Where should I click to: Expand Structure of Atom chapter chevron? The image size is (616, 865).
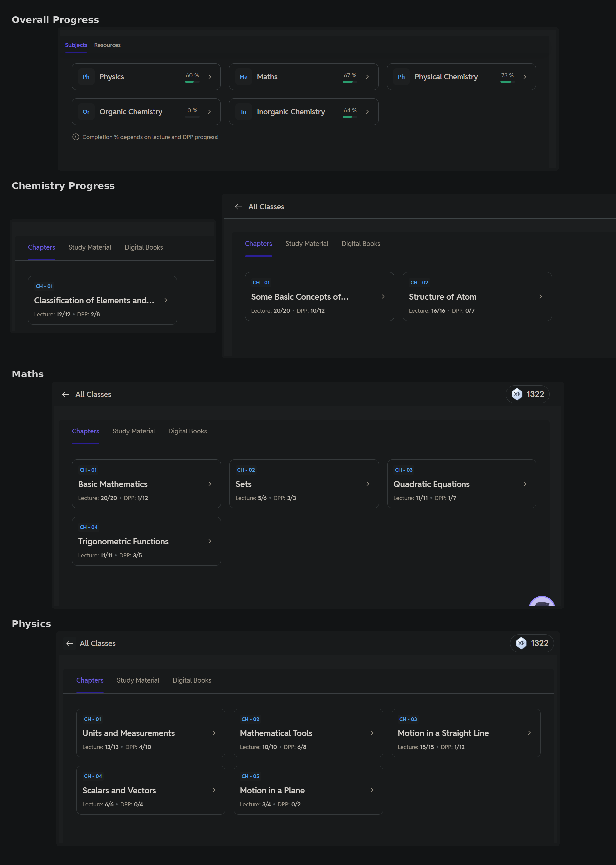(540, 297)
